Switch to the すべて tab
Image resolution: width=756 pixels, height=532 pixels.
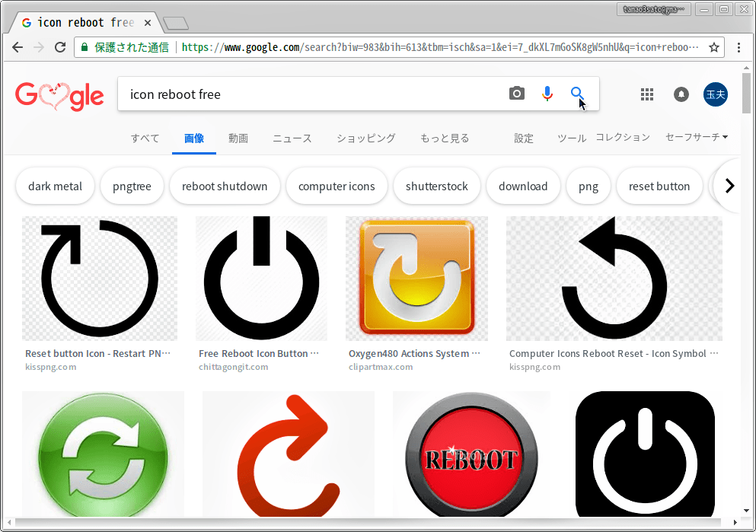(145, 139)
